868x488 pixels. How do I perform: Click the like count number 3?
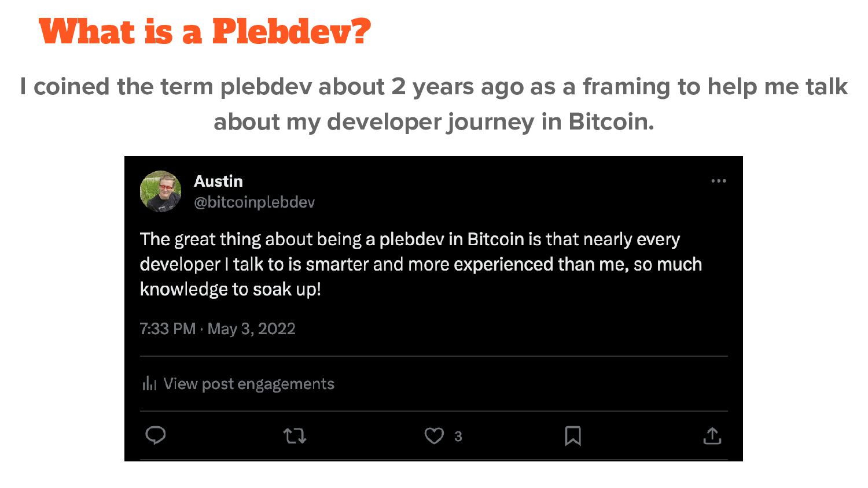pyautogui.click(x=458, y=437)
